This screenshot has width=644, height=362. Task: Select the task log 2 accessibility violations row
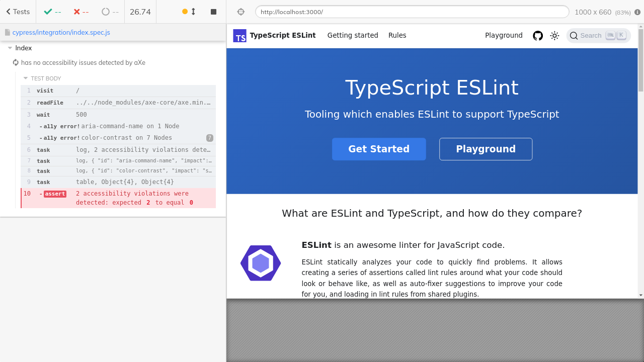click(118, 150)
